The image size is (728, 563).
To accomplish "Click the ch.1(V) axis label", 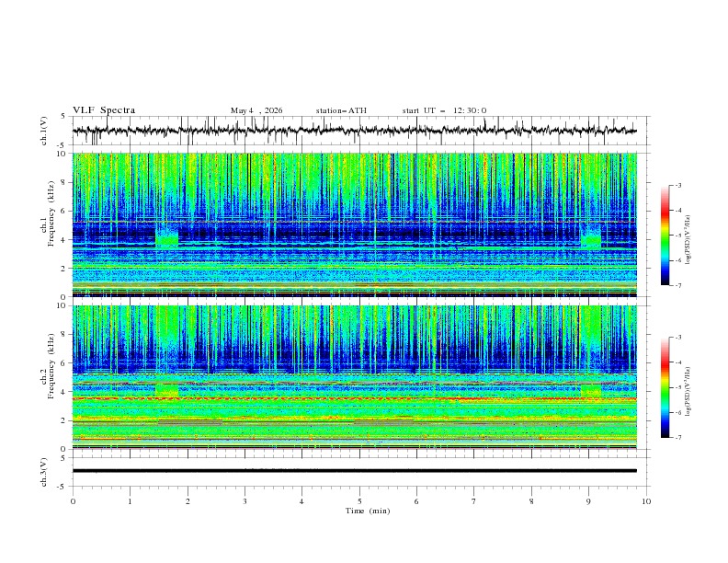I will point(44,131).
